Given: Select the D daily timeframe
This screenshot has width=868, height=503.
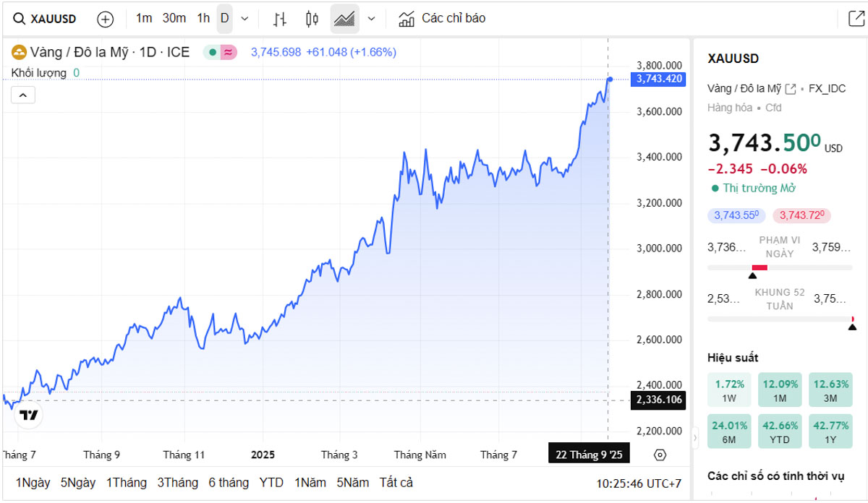Looking at the screenshot, I should tap(224, 18).
